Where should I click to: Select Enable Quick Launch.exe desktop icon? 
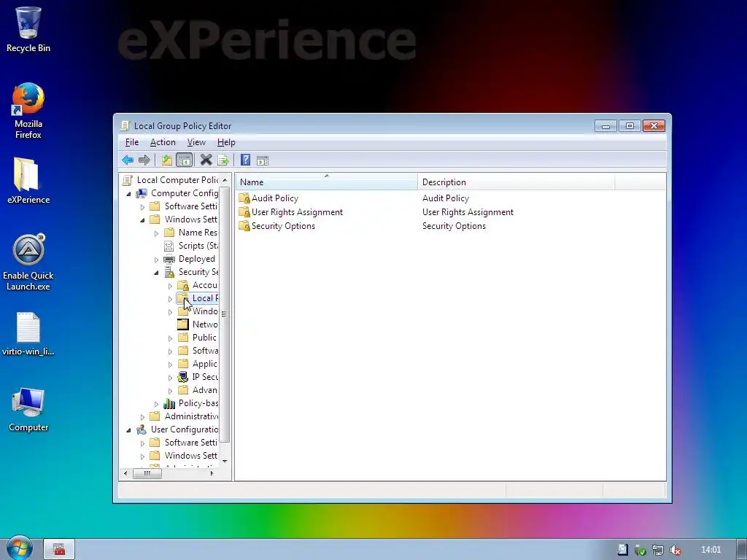pos(28,262)
